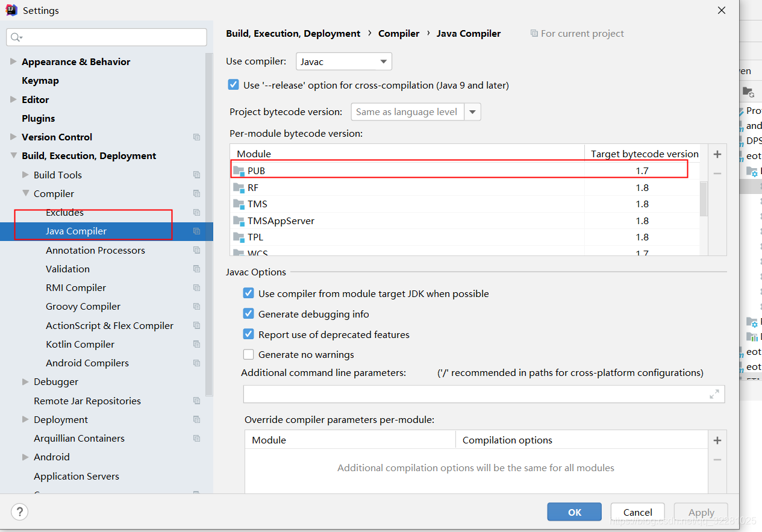
Task: Expand the Appearance & Behavior section
Action: point(13,61)
